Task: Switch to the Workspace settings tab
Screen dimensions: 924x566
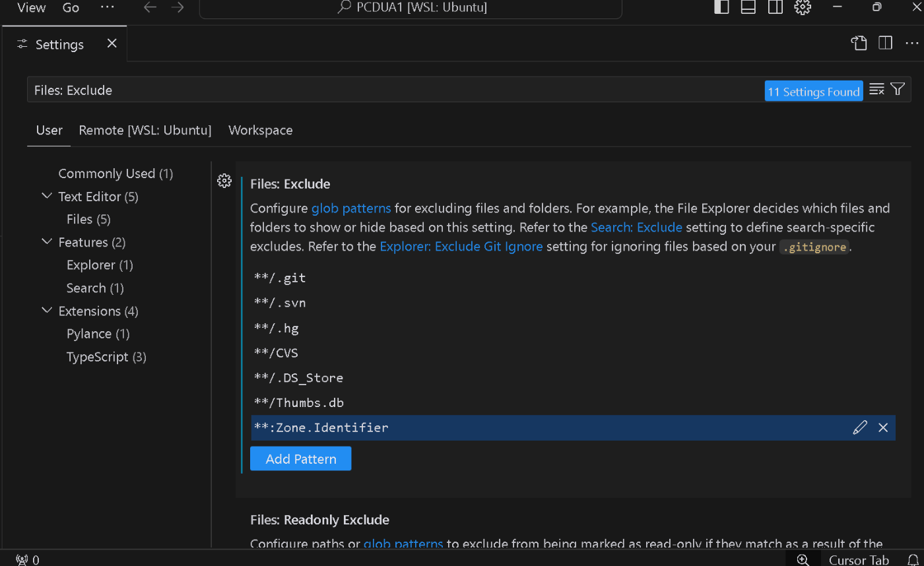Action: coord(260,130)
